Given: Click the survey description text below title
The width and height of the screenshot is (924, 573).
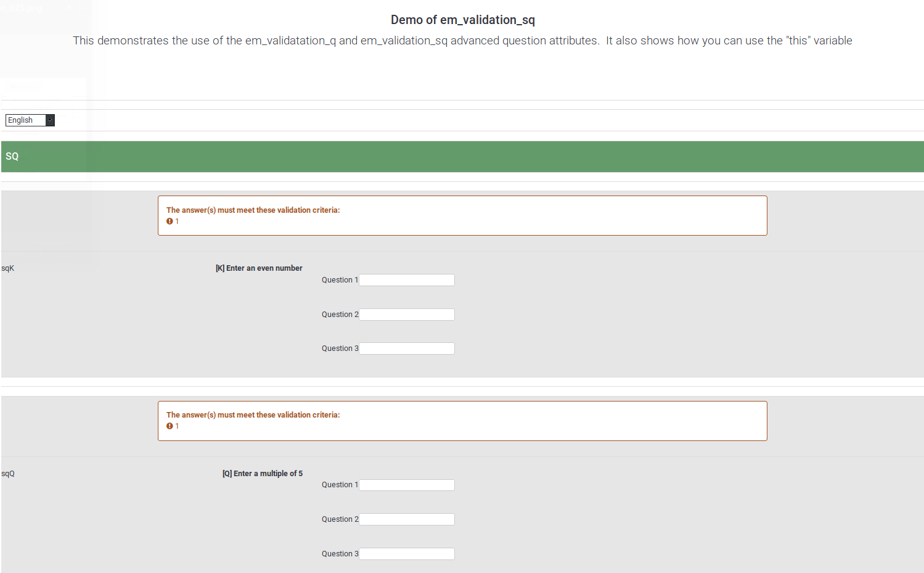Looking at the screenshot, I should (x=462, y=41).
